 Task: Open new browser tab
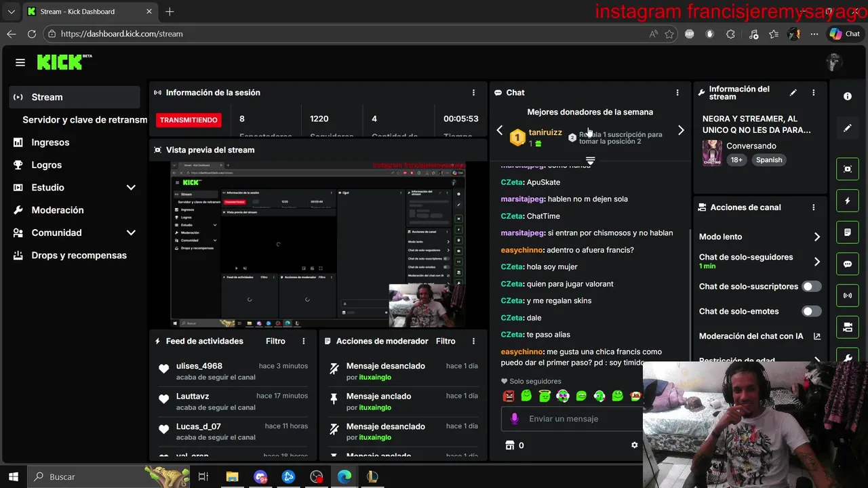(170, 12)
